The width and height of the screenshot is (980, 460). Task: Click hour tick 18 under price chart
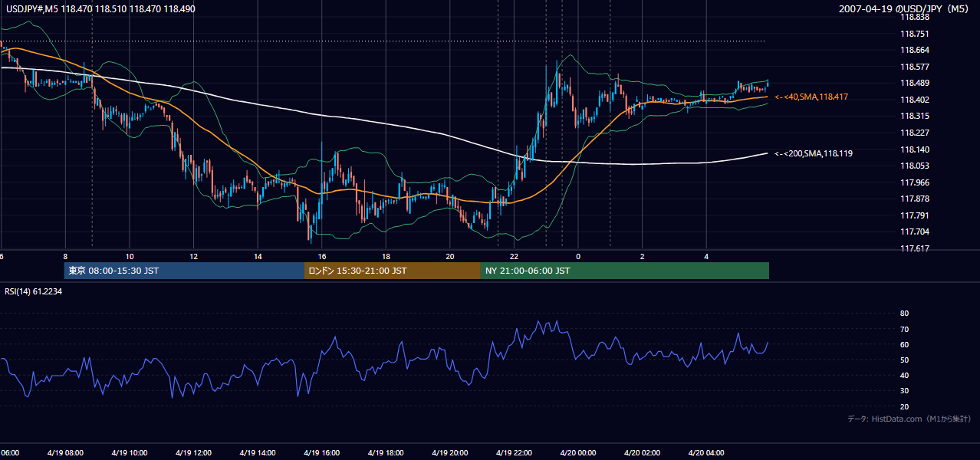[386, 257]
